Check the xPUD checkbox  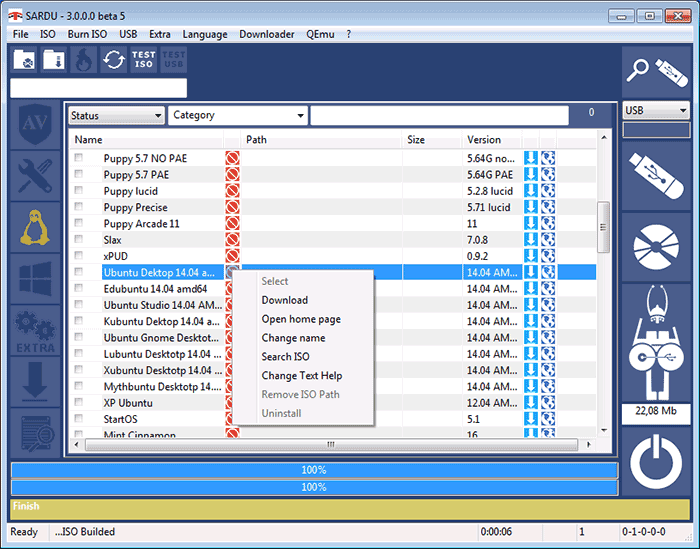coord(79,255)
